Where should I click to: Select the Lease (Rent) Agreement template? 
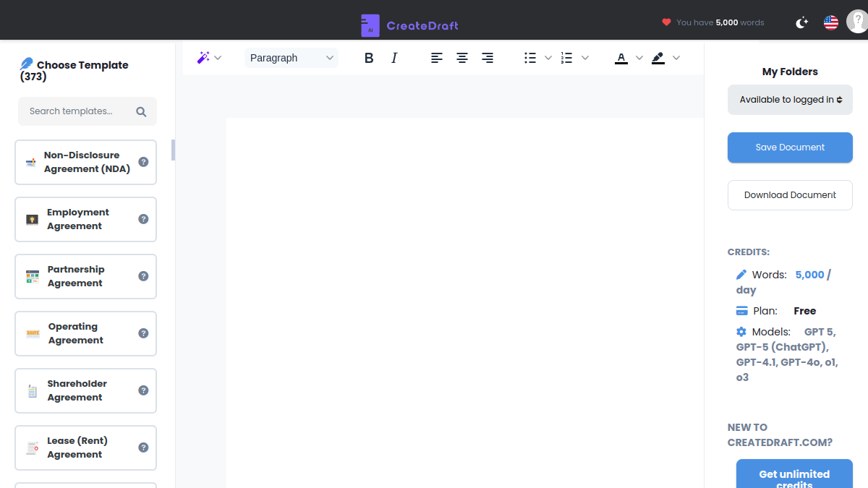click(85, 448)
